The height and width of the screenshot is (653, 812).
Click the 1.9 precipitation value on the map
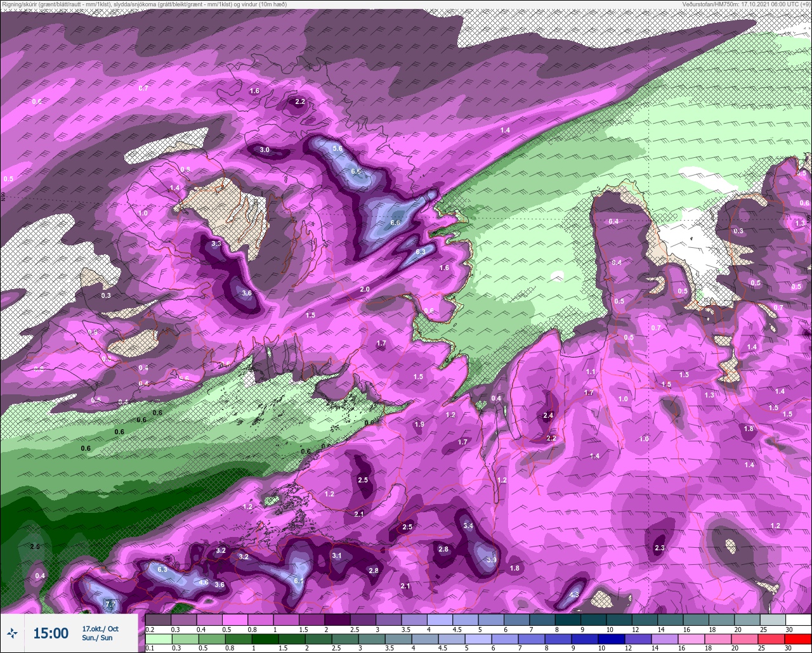click(419, 424)
